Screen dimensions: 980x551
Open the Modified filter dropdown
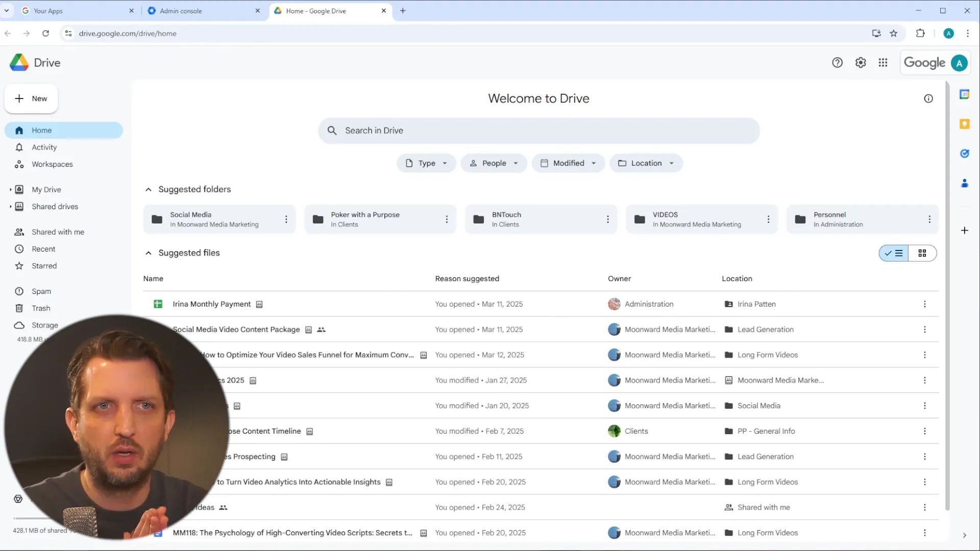(568, 163)
